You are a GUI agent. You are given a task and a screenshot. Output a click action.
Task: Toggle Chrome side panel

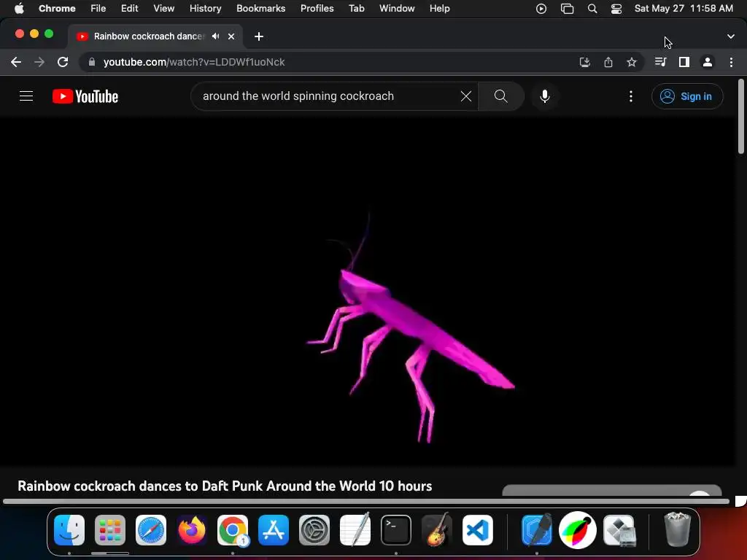pyautogui.click(x=684, y=62)
